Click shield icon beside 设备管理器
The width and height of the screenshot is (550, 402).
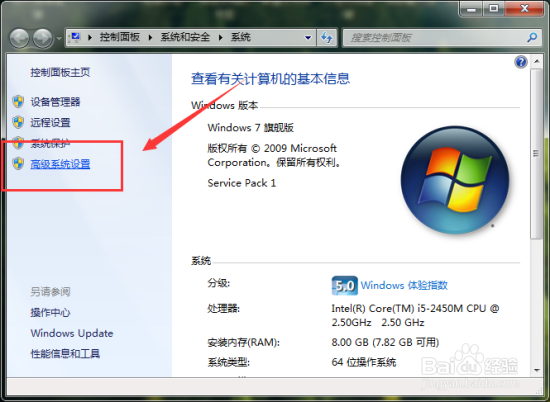(x=18, y=102)
